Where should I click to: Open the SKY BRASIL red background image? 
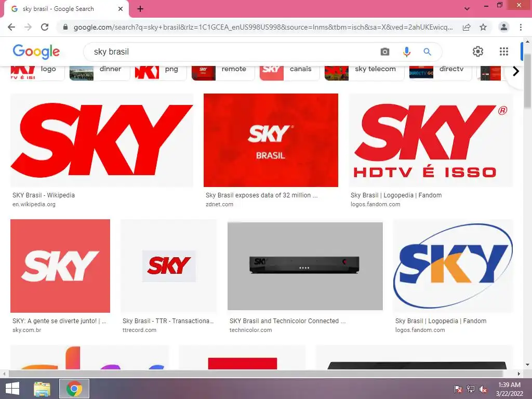click(x=271, y=140)
